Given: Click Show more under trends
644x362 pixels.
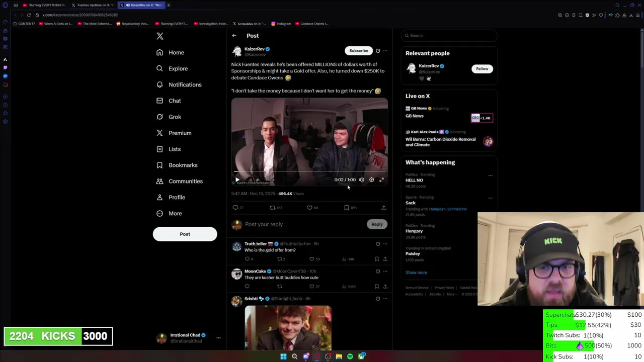Looking at the screenshot, I should pyautogui.click(x=416, y=273).
